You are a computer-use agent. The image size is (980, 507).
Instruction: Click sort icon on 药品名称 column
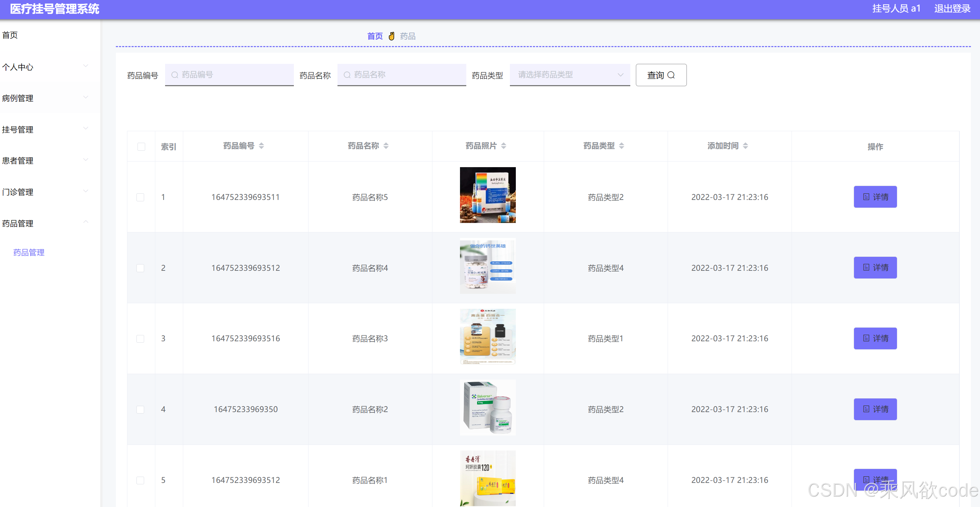pyautogui.click(x=386, y=146)
